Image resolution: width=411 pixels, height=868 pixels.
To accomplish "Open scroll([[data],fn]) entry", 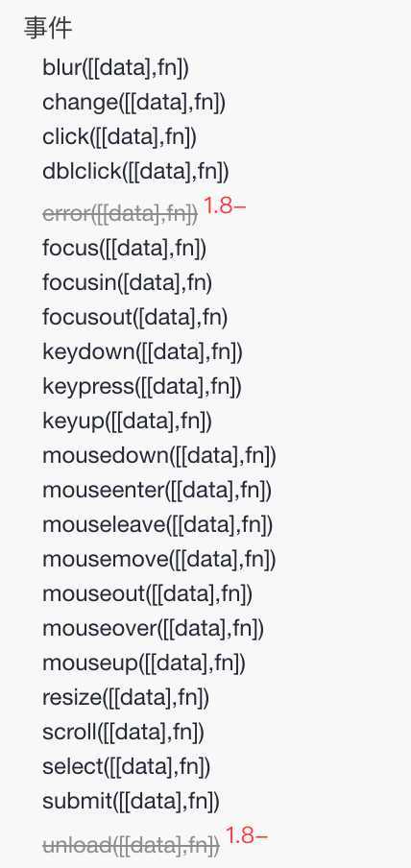I will [124, 733].
